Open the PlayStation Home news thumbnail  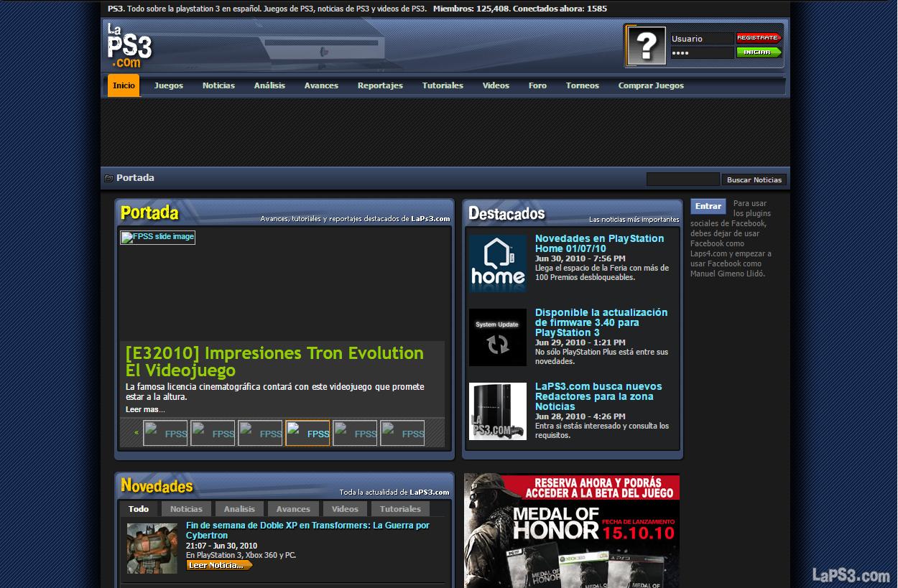click(x=497, y=263)
